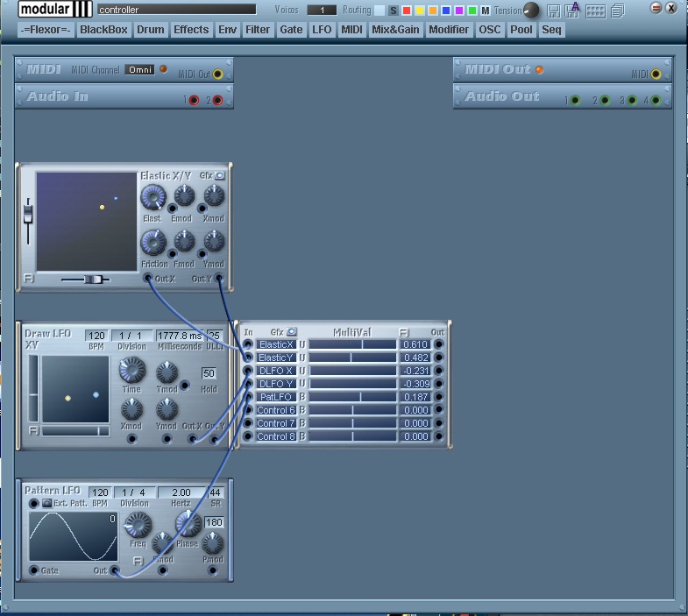This screenshot has width=688, height=616.
Task: Open the grid keypad icon in toolbar
Action: click(x=595, y=11)
